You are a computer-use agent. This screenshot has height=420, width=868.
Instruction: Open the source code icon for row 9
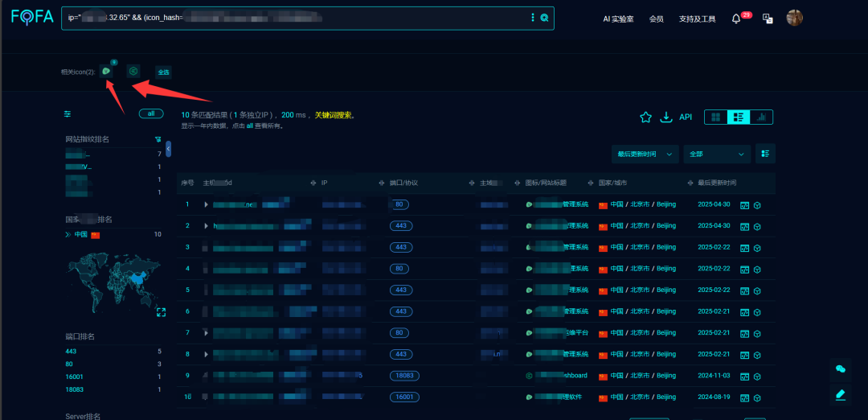click(x=745, y=377)
